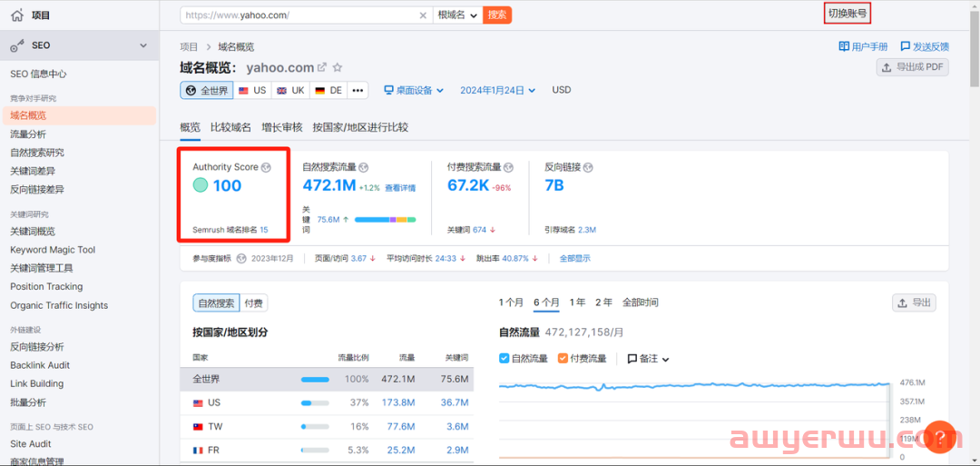Select 全世界 worldwide database
This screenshot has height=466, width=980.
click(x=207, y=90)
